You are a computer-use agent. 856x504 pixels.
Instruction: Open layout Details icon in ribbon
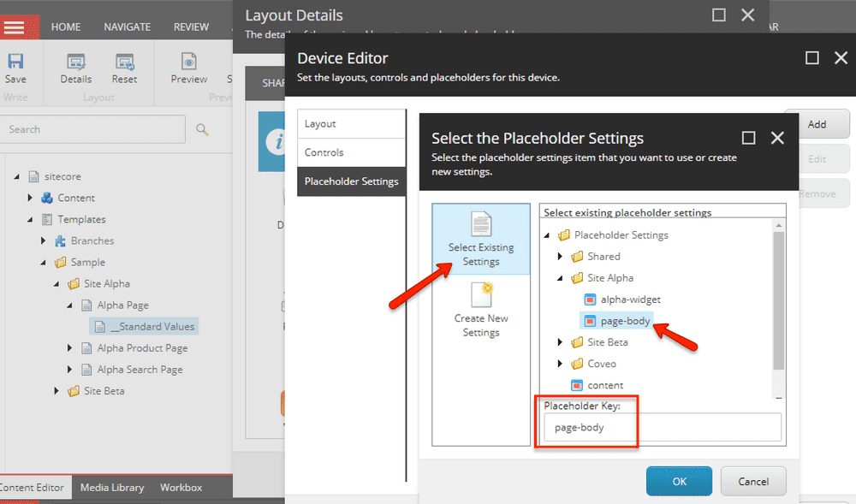click(x=76, y=62)
